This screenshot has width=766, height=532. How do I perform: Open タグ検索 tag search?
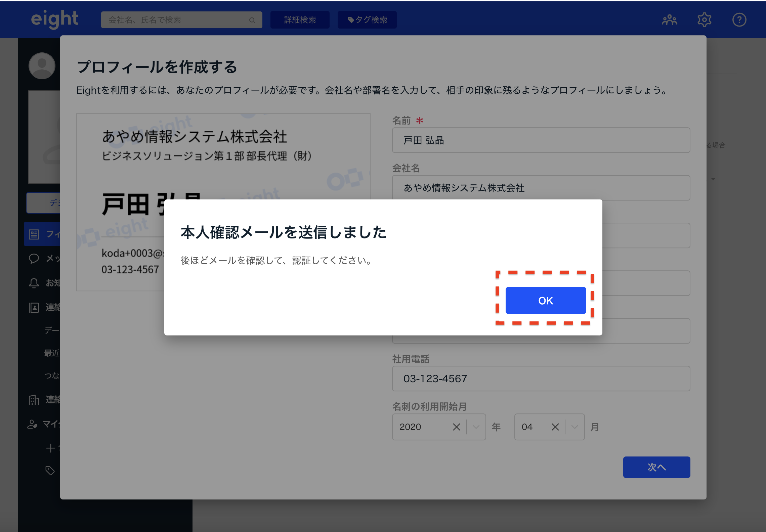(x=367, y=20)
